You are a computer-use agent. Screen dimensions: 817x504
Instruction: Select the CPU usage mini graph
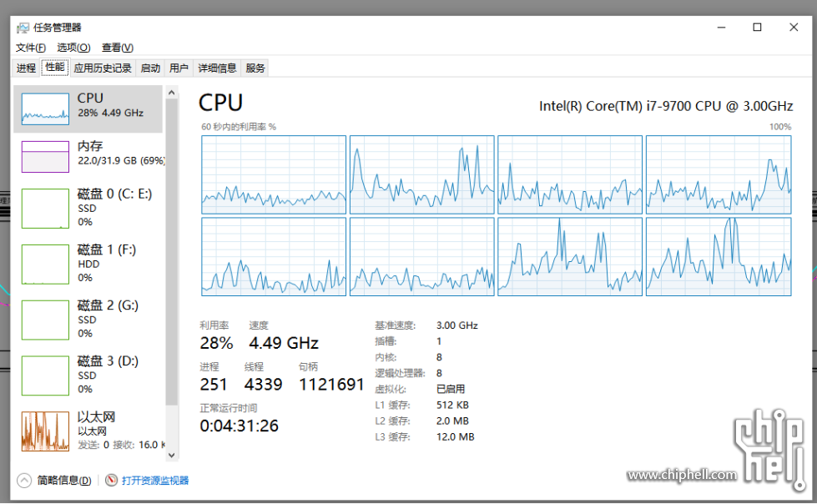tap(45, 109)
